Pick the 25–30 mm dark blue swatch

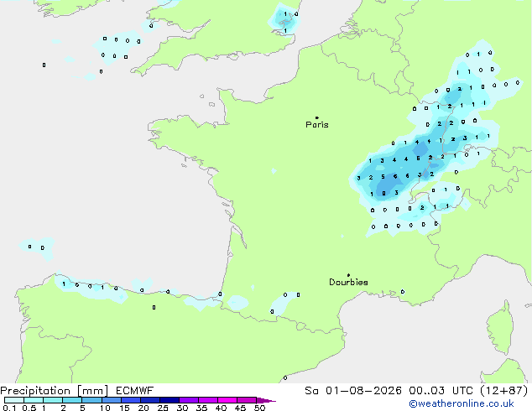[169, 400]
